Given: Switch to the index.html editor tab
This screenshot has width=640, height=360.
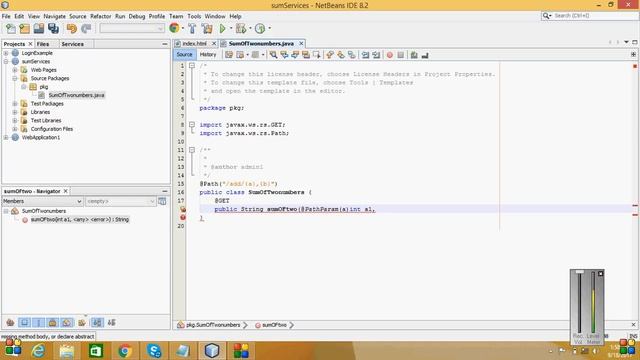Looking at the screenshot, I should coord(194,43).
